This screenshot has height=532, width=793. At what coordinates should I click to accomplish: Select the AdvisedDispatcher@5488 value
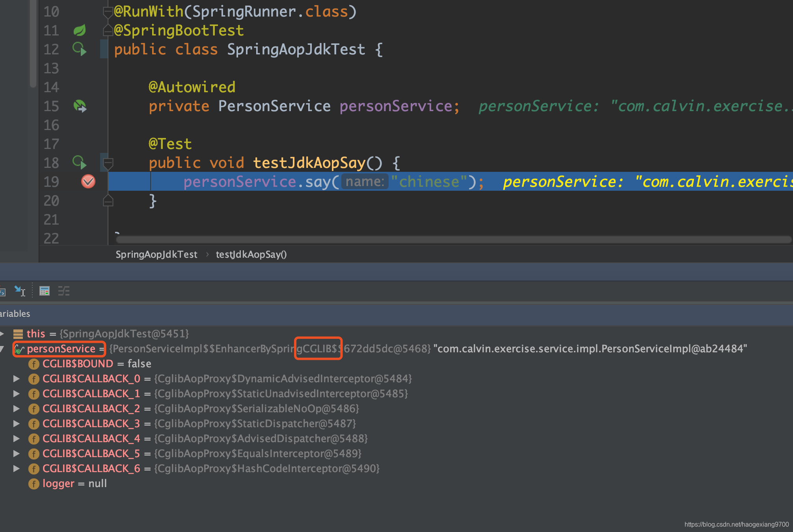[x=261, y=439]
